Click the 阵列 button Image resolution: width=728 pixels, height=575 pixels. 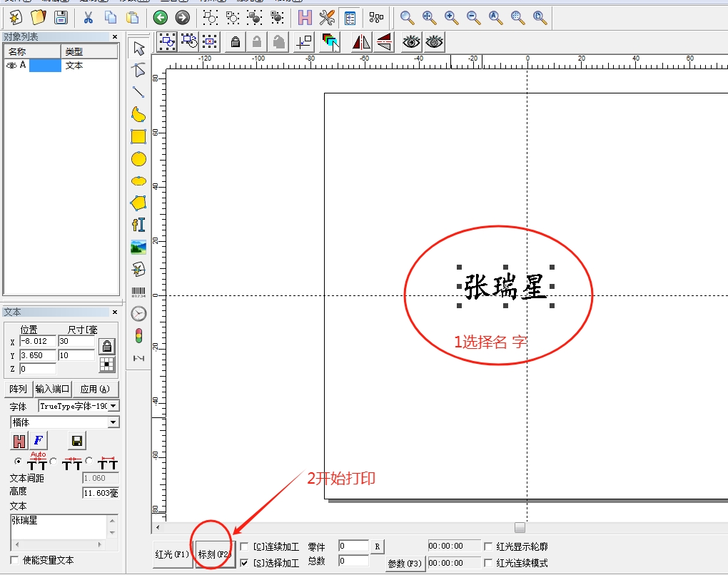point(19,389)
